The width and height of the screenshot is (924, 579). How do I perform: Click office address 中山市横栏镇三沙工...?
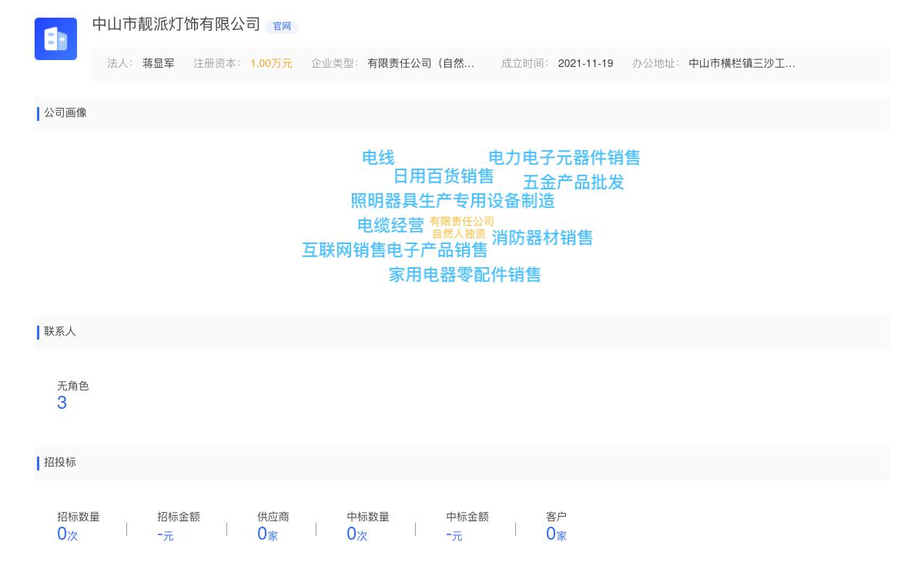(742, 64)
